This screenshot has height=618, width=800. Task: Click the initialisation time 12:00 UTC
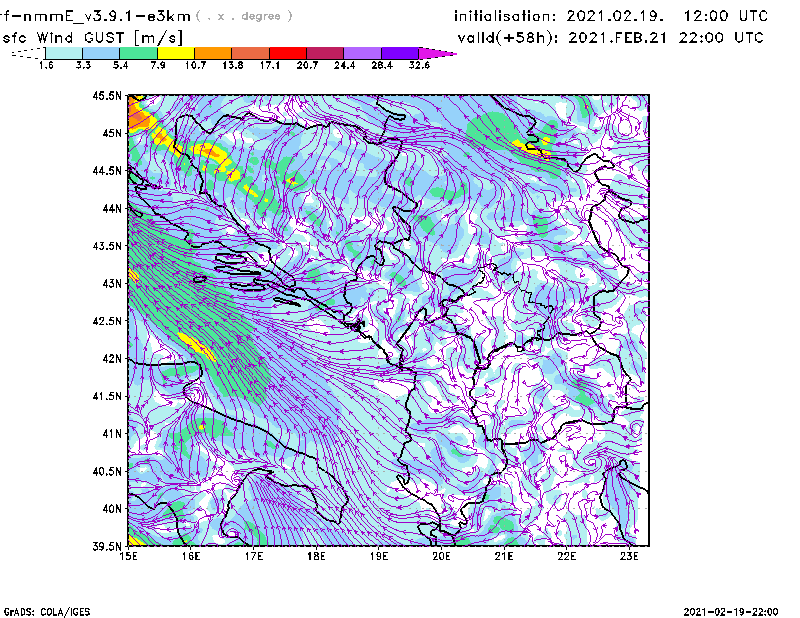(726, 16)
